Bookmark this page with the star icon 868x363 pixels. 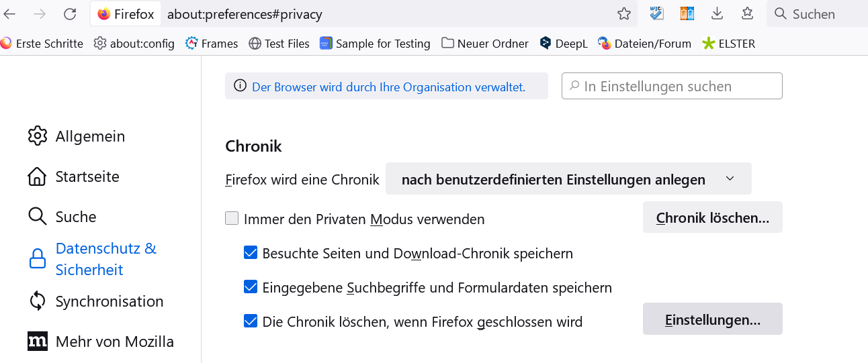pos(624,14)
